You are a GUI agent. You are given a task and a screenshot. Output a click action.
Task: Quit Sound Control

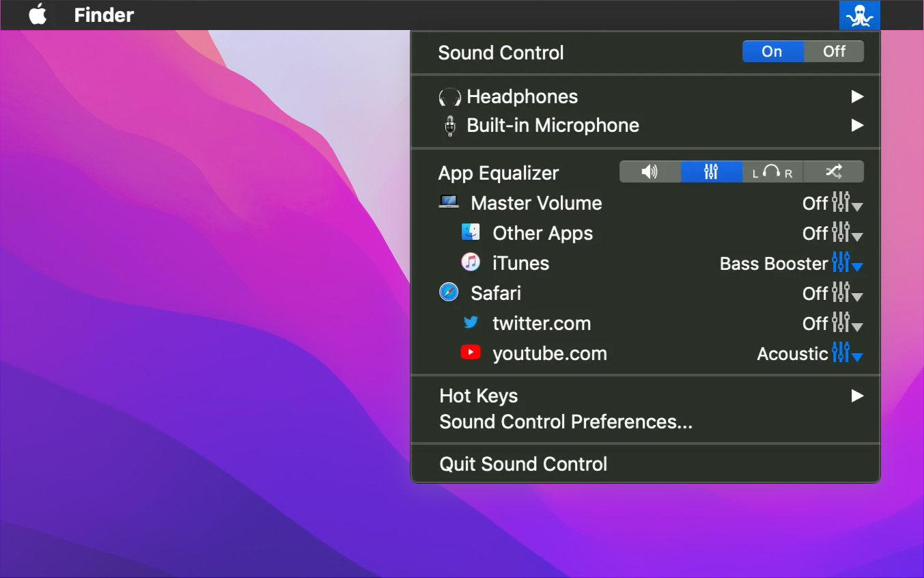(x=523, y=464)
